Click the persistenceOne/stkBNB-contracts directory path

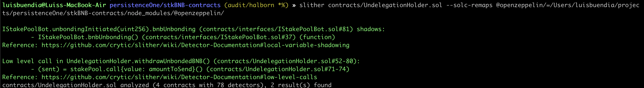point(165,5)
